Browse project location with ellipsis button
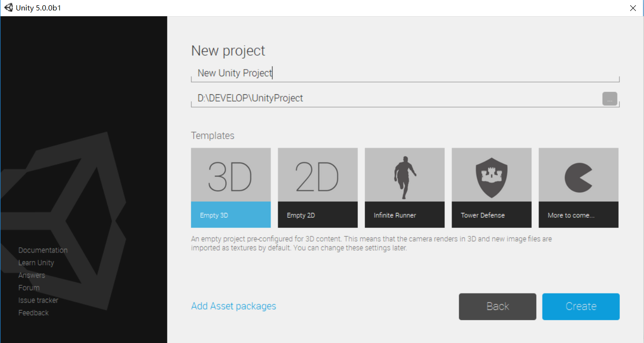 [x=610, y=99]
